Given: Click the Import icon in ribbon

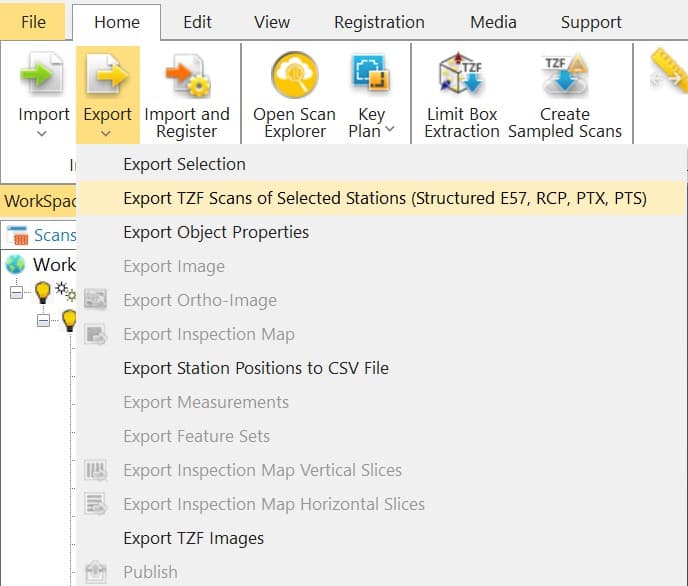Looking at the screenshot, I should [x=43, y=76].
